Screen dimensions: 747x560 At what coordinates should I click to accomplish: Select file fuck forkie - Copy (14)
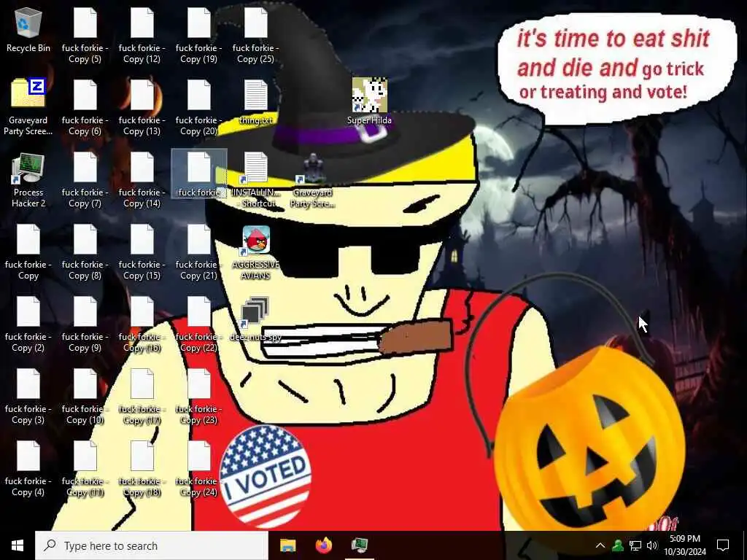pos(142,181)
